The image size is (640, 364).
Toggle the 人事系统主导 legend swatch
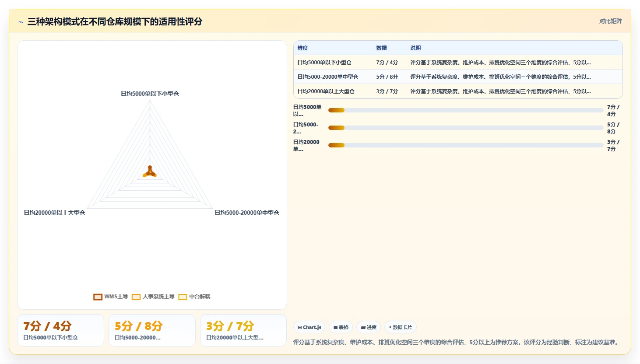[x=136, y=297]
